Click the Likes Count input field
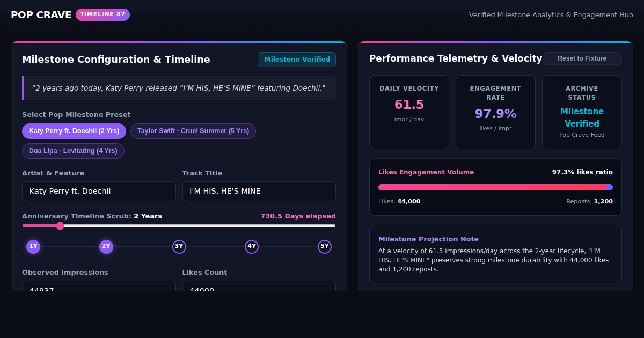 tap(259, 286)
